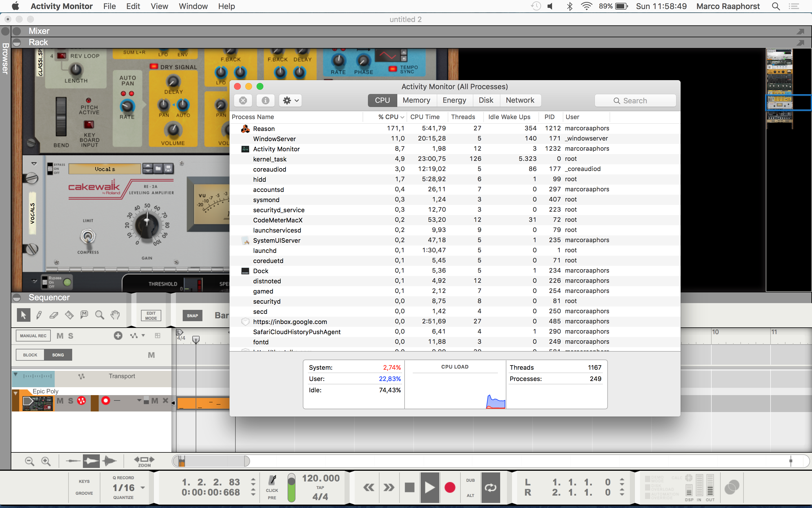This screenshot has height=508, width=812.
Task: Click the Vocals patch browse folder icon
Action: point(158,169)
